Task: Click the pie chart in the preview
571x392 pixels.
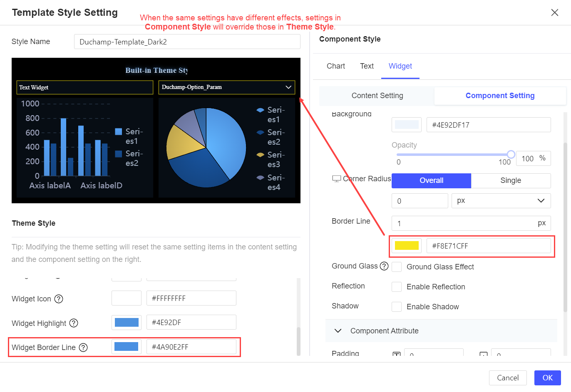Action: 206,147
